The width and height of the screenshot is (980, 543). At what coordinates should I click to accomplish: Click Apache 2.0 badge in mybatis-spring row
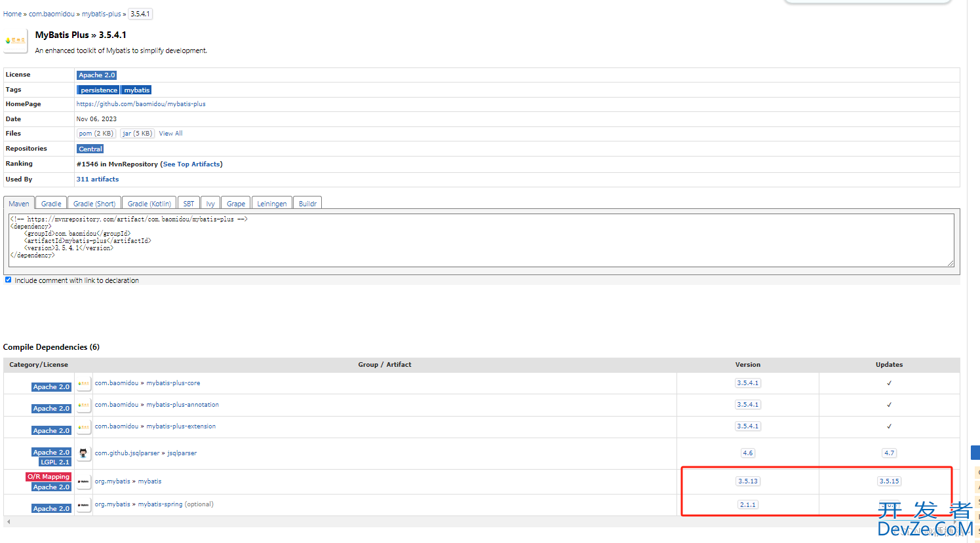click(x=51, y=509)
